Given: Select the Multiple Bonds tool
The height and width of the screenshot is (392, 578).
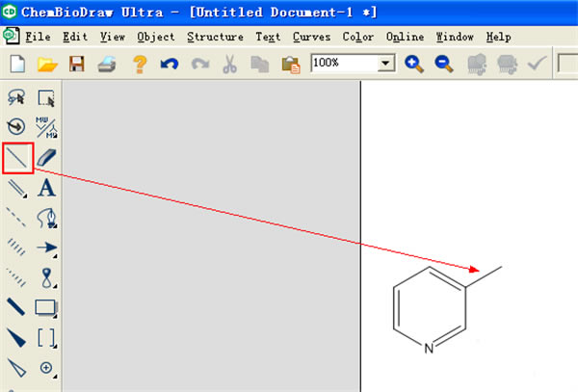Looking at the screenshot, I should 17,187.
